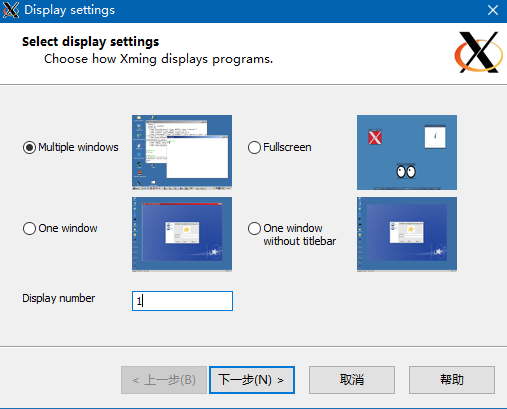Click the Xming icon in title bar
This screenshot has height=409, width=507.
point(11,10)
